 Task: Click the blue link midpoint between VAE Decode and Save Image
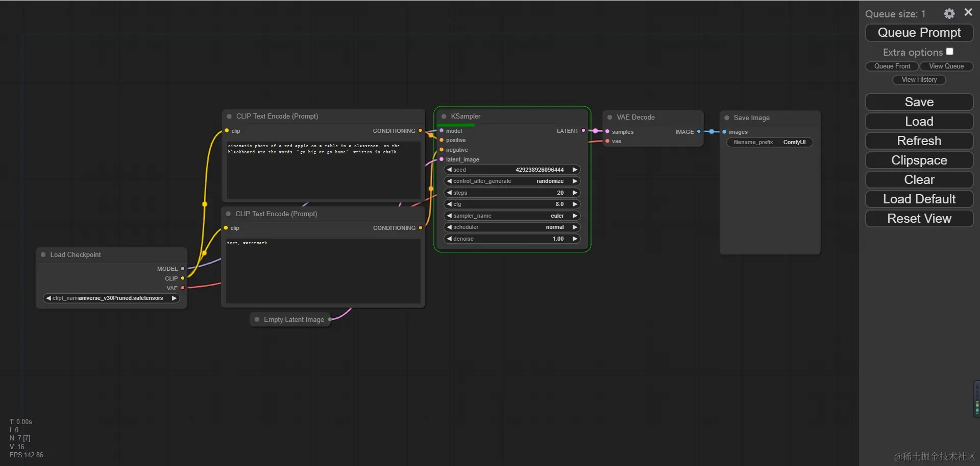(712, 132)
